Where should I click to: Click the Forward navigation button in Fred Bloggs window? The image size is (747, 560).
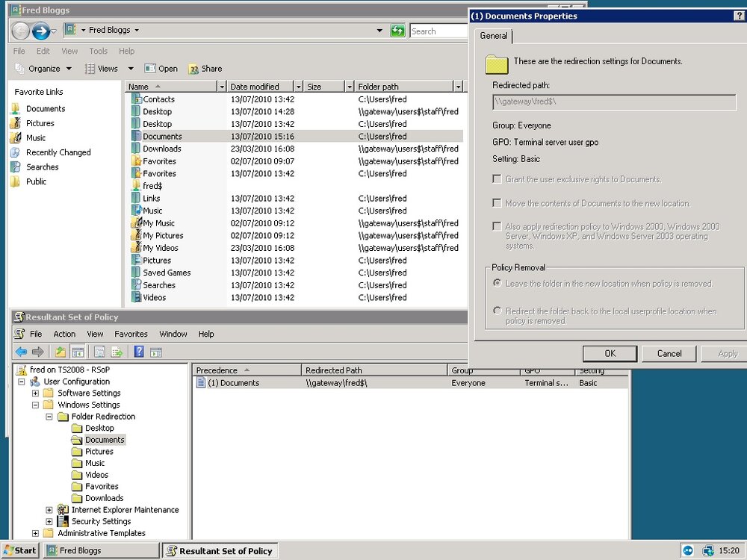[41, 31]
